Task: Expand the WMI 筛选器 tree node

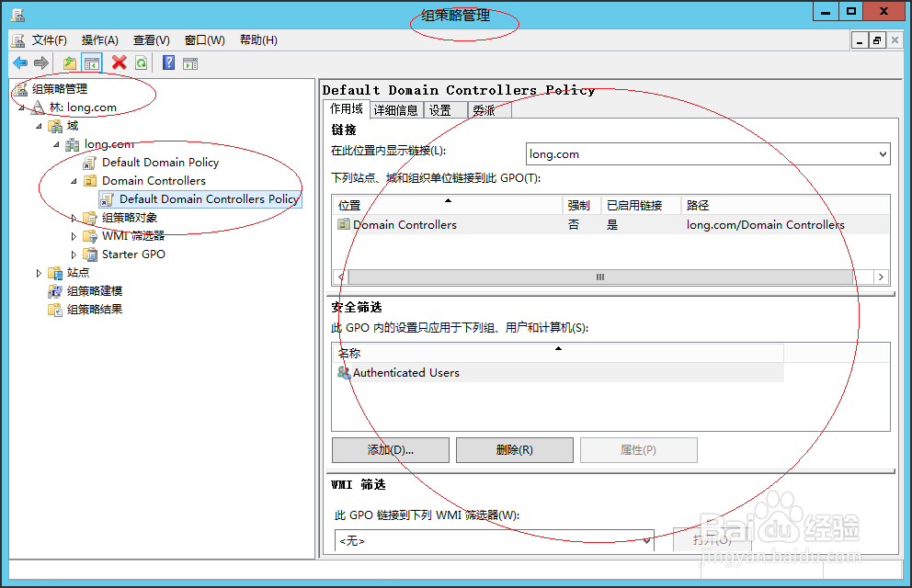Action: [x=74, y=236]
